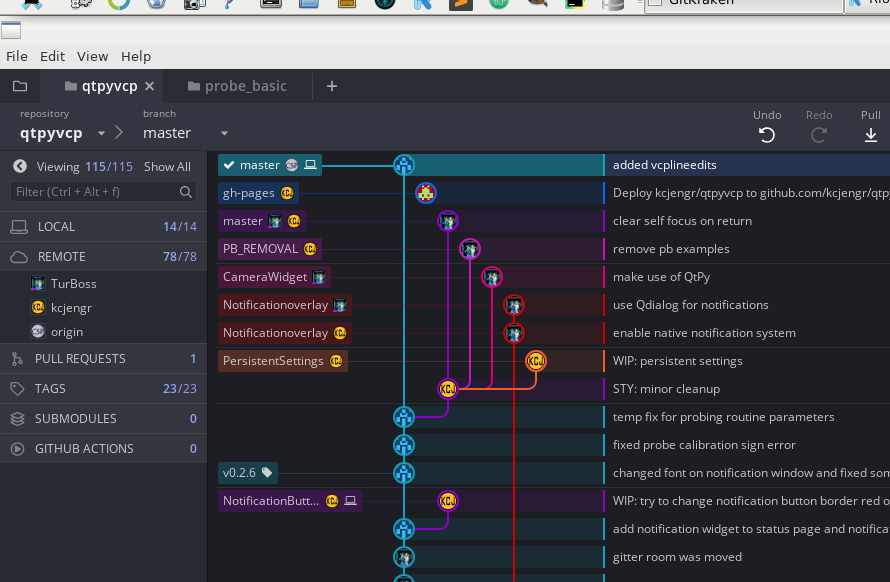Click commit node for 'use Qdialog for notifications'

[514, 305]
